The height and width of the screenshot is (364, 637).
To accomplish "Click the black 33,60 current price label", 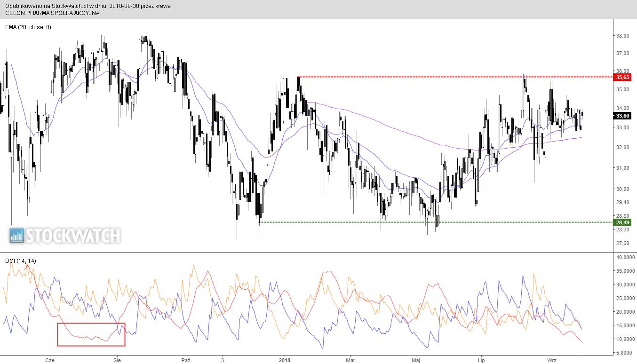I will click(x=622, y=116).
